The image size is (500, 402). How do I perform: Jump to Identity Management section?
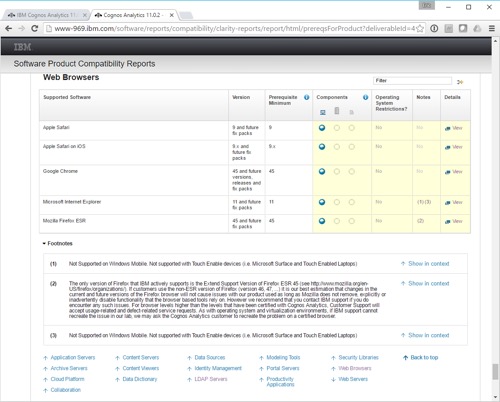(218, 368)
